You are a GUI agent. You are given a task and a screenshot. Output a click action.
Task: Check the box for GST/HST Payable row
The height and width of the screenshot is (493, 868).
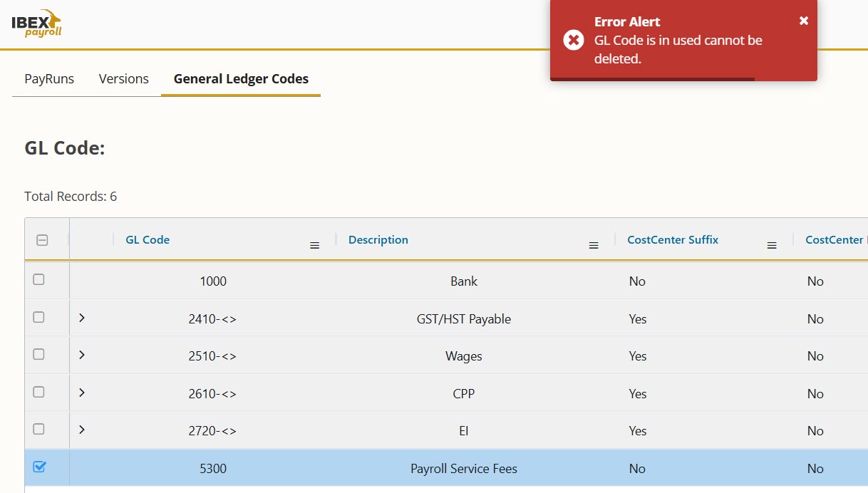(x=39, y=317)
